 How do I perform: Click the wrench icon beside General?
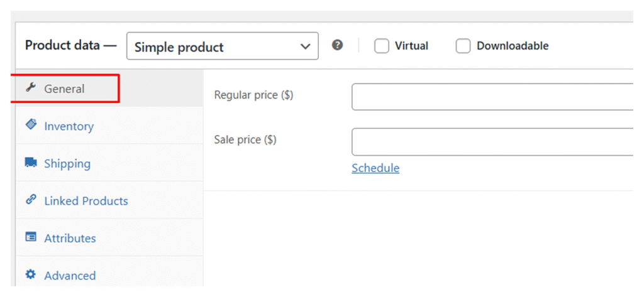(30, 89)
